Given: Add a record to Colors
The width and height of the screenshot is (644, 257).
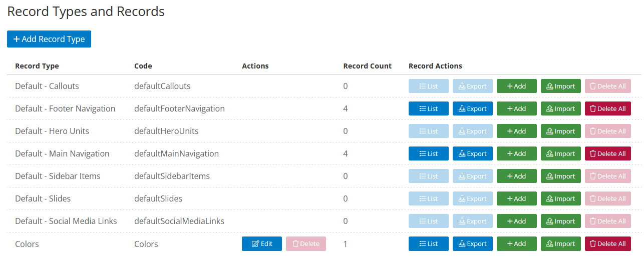Looking at the screenshot, I should click(x=517, y=243).
